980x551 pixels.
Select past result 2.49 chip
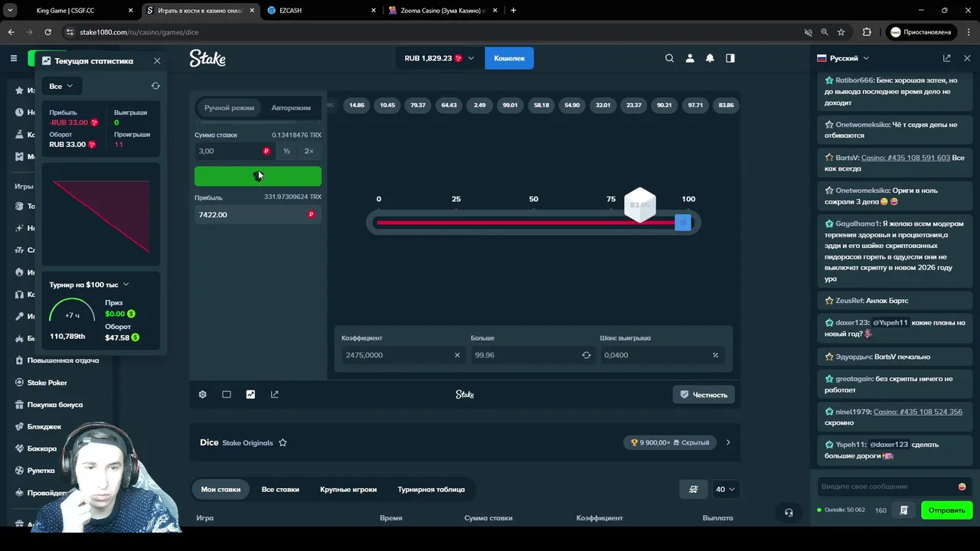479,105
